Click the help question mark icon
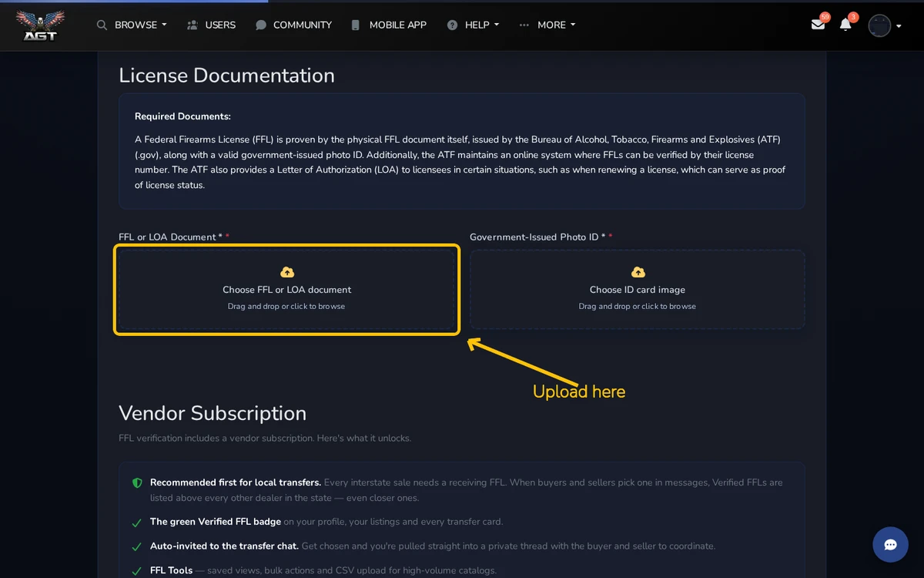Screen dimensions: 924x578 pos(452,25)
